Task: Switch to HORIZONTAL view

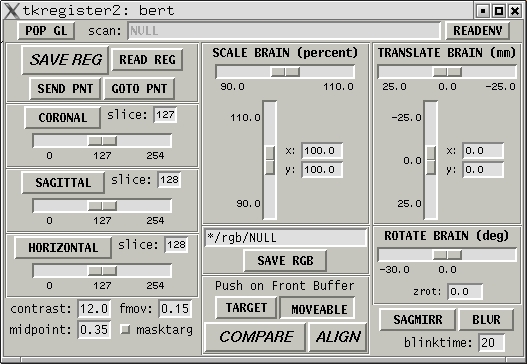Action: pyautogui.click(x=63, y=248)
